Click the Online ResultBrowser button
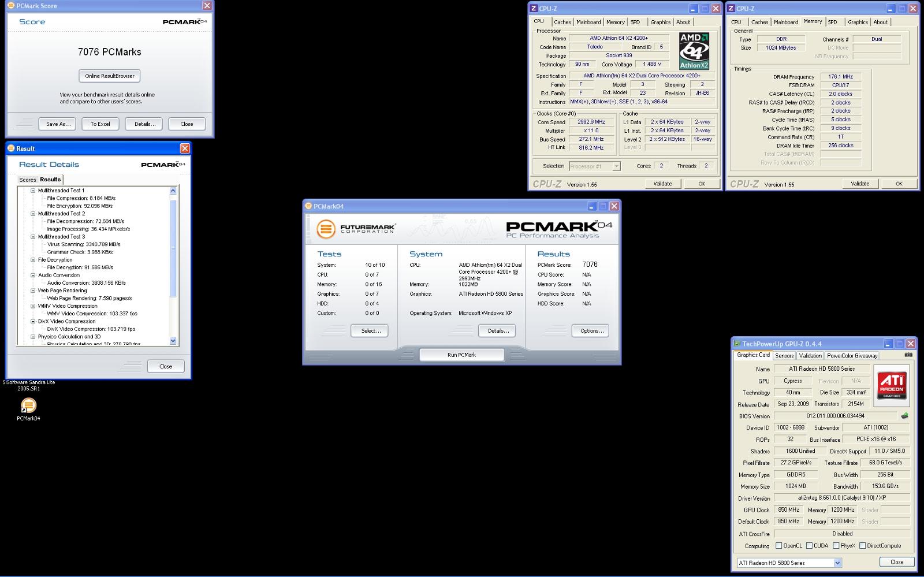Screen dimensions: 924x577 coord(110,76)
